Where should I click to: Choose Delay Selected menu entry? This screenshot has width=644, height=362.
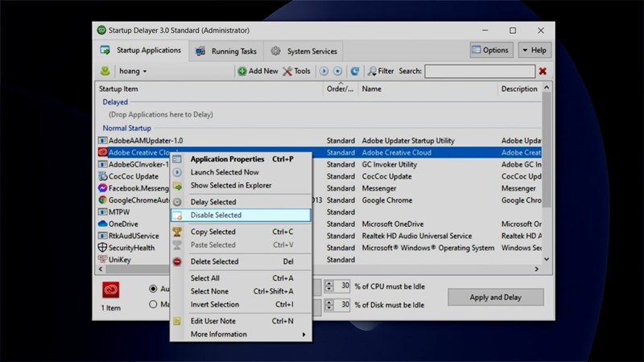pyautogui.click(x=241, y=202)
